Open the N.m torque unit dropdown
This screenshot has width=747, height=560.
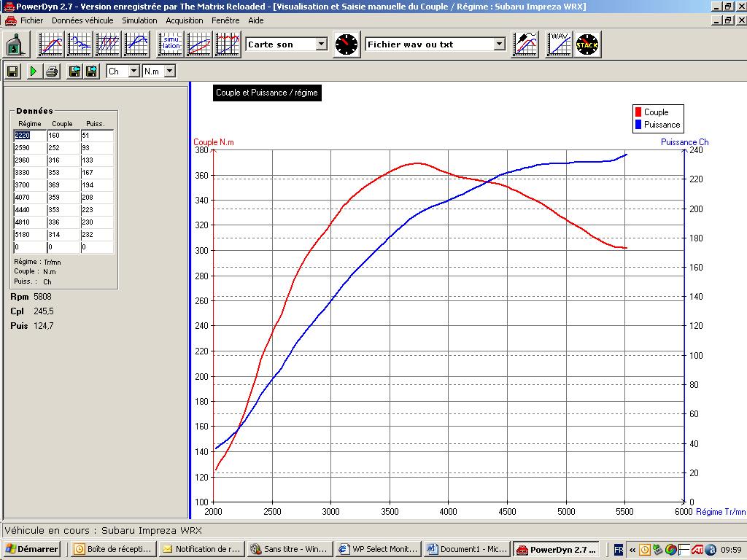click(169, 71)
